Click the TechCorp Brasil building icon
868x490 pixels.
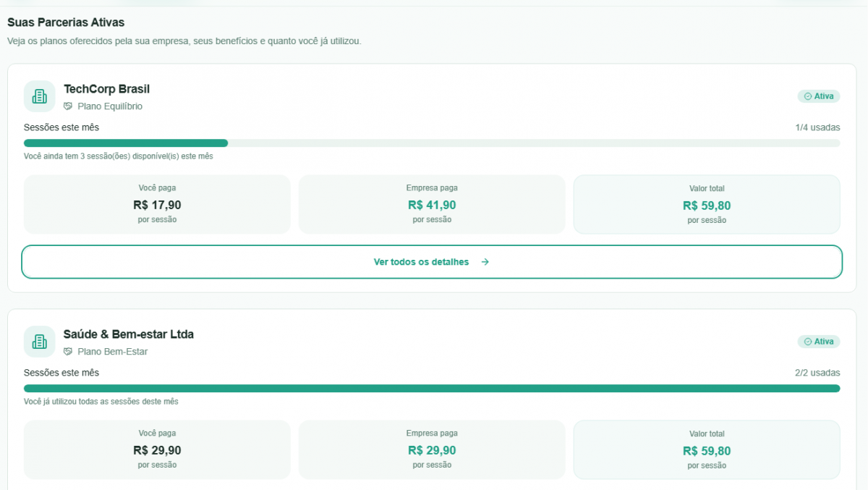pos(39,96)
